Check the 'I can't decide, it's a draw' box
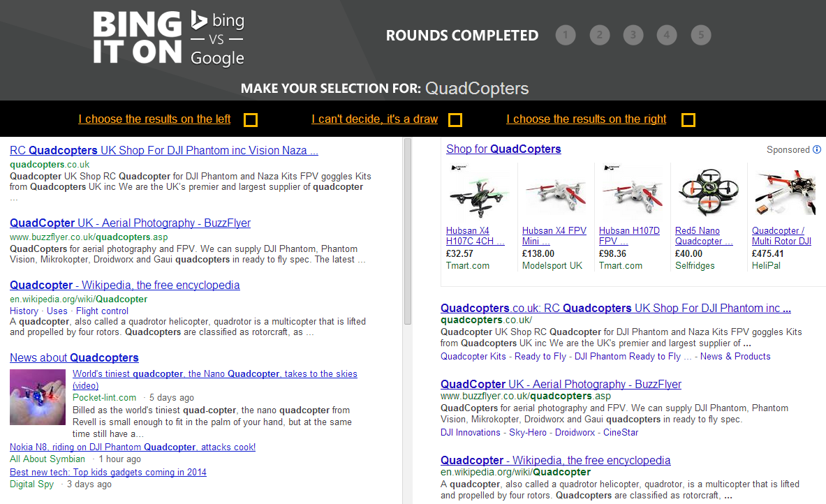Viewport: 826px width, 504px height. click(455, 120)
